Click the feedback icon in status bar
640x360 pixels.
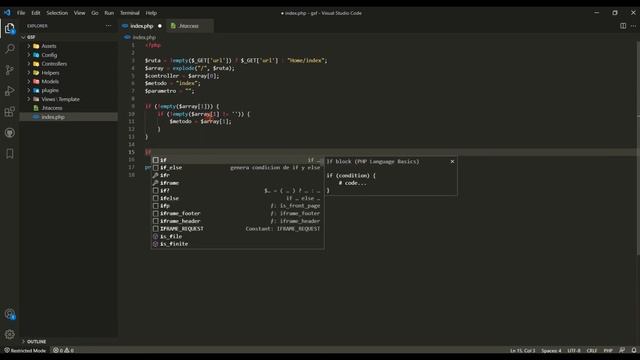(x=622, y=350)
